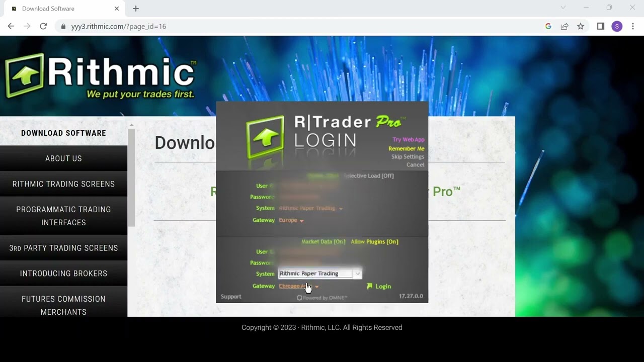The height and width of the screenshot is (362, 644).
Task: Click the sidebar scroll up arrow
Action: point(131,125)
